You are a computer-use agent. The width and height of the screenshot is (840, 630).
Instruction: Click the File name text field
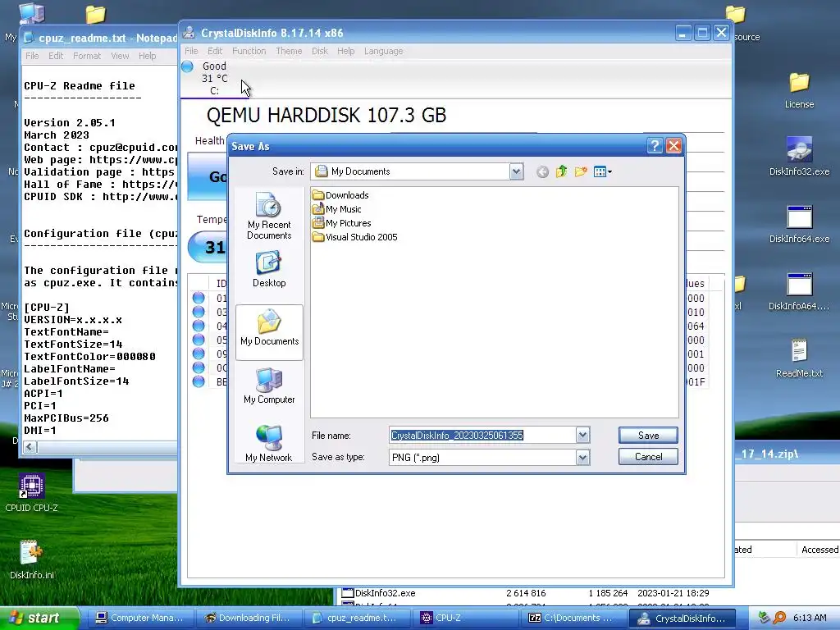[x=482, y=435]
